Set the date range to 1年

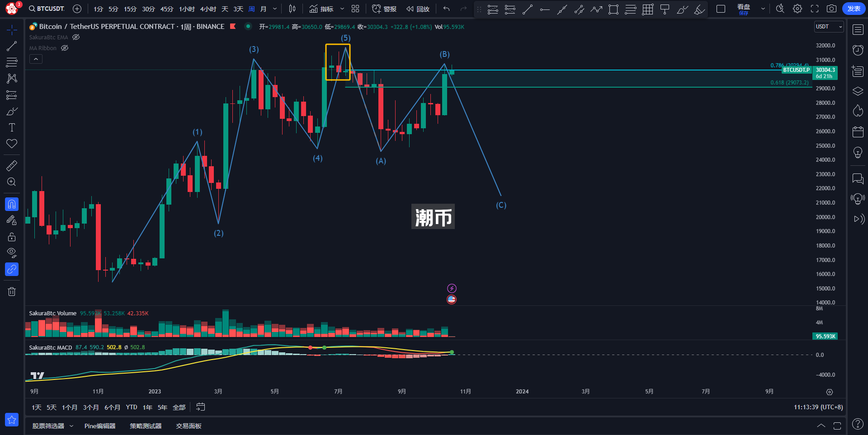click(147, 407)
